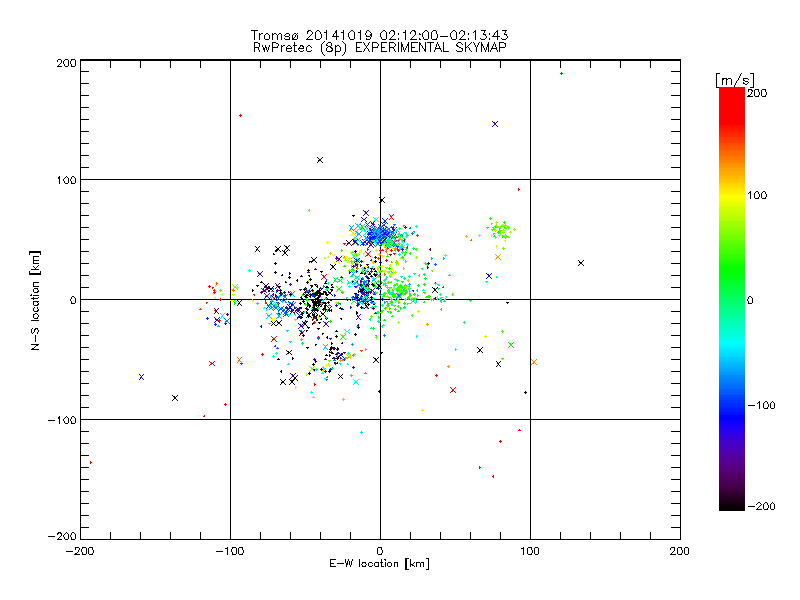800x600 pixels.
Task: Click the colorbar label "100" beside yellow
Action: [757, 195]
